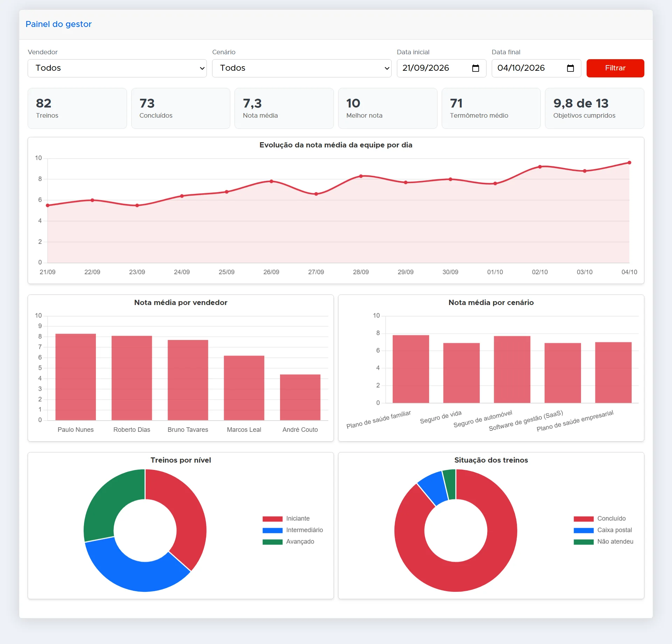Toggle the Não atendeu legend swatch
The width and height of the screenshot is (672, 644).
[583, 542]
